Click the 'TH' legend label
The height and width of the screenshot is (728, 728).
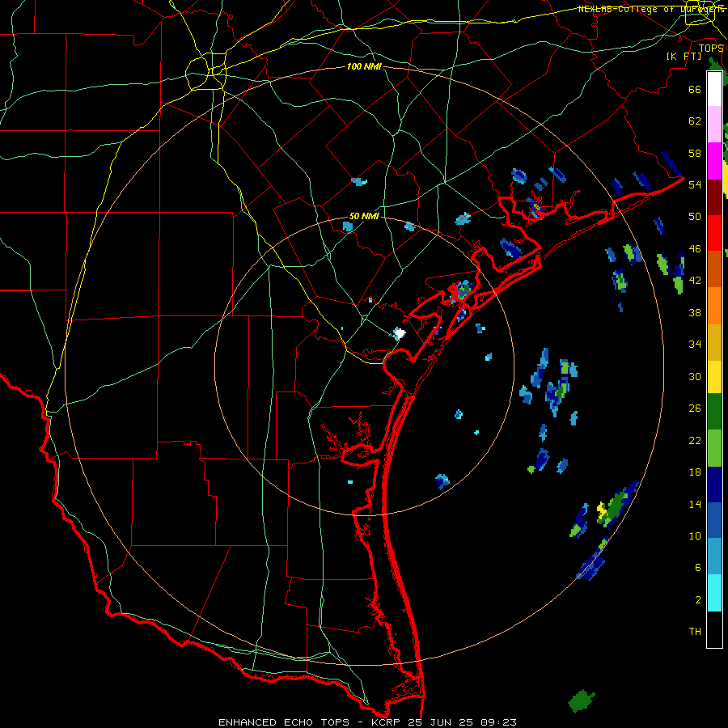coord(695,632)
